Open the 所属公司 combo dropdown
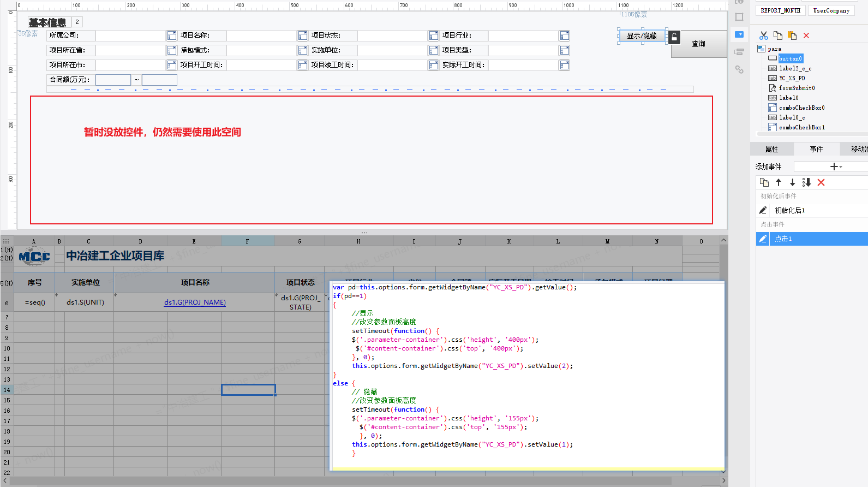This screenshot has width=868, height=487. point(171,35)
